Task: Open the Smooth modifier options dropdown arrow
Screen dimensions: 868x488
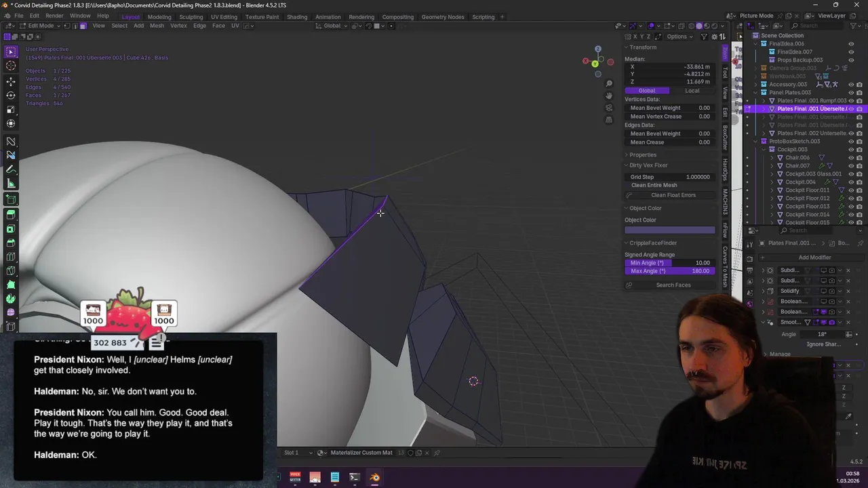Action: (840, 322)
